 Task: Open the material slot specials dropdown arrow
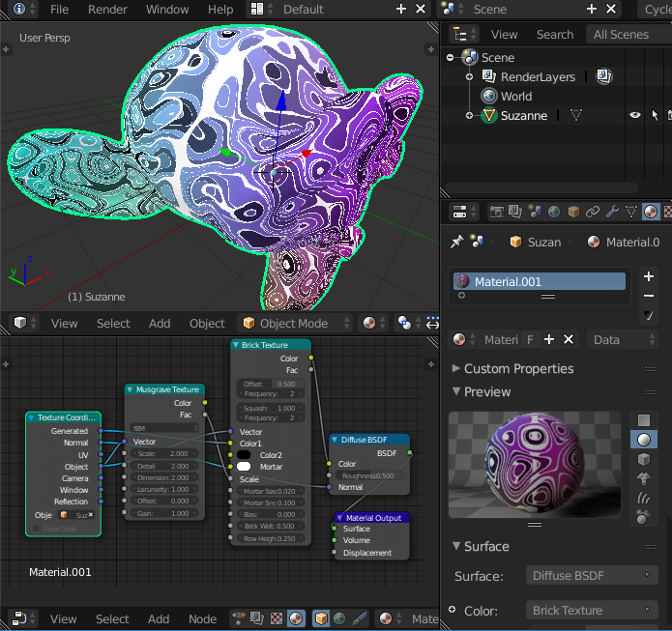(x=649, y=315)
